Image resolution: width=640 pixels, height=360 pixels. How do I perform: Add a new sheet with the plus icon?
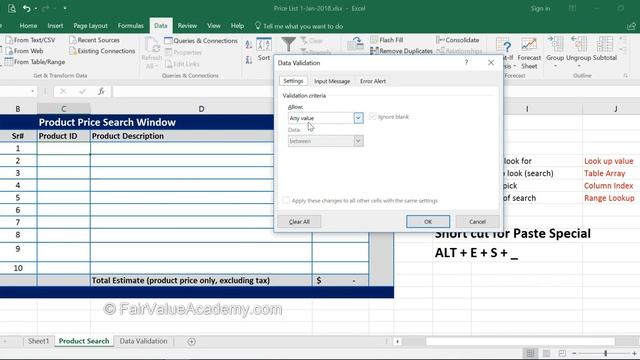click(x=191, y=341)
